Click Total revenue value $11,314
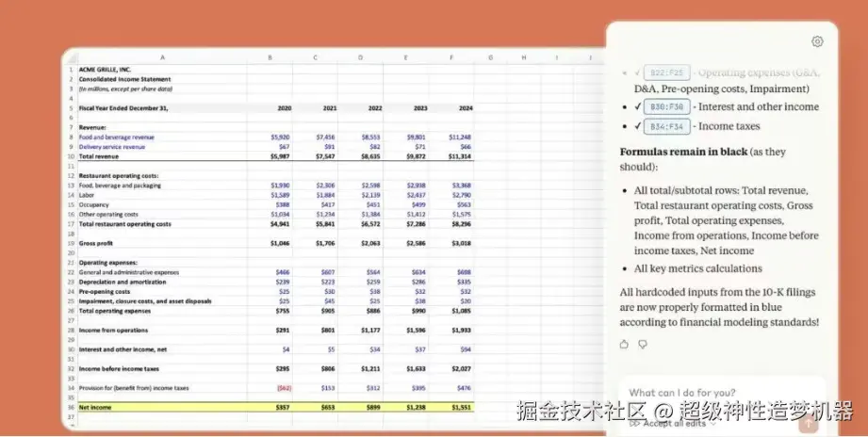Screen dimensions: 868x437 [461, 156]
